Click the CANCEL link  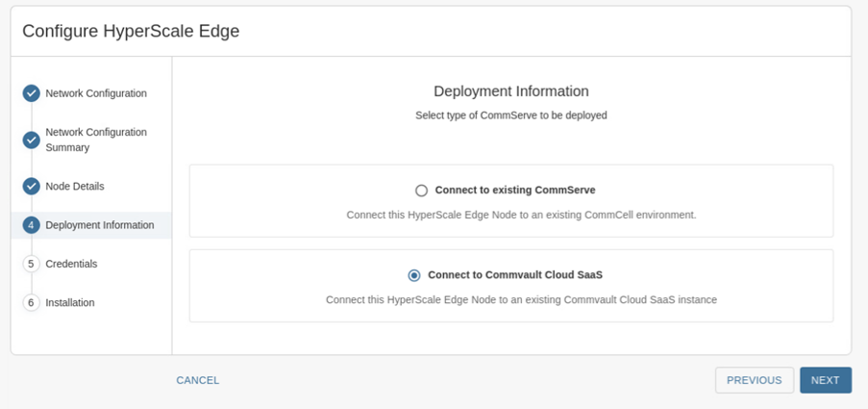point(198,380)
